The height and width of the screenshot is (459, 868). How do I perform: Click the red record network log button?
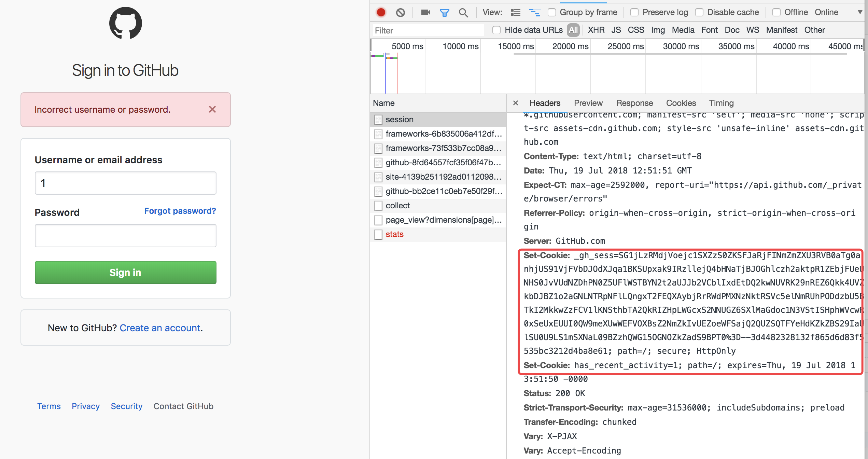pyautogui.click(x=381, y=13)
